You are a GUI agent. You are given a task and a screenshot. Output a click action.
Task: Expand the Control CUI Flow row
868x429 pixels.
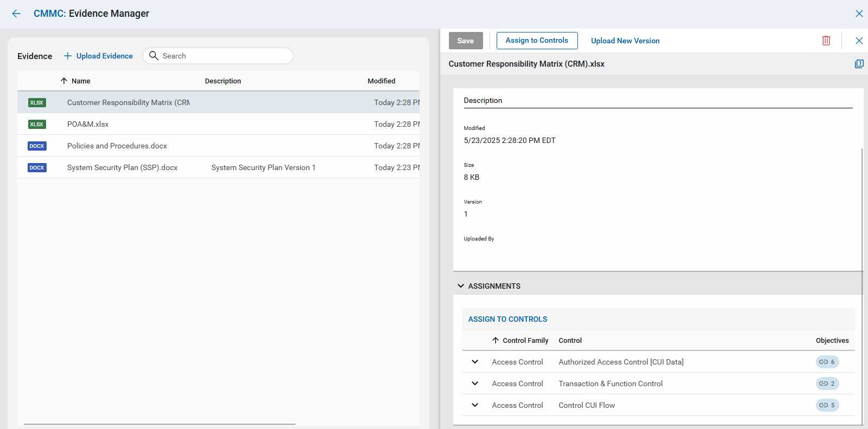click(x=475, y=405)
